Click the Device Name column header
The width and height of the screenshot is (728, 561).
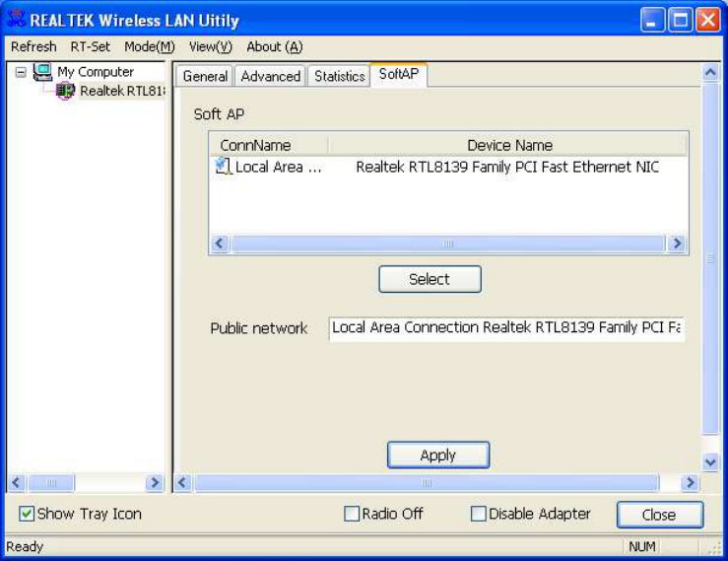click(x=508, y=145)
